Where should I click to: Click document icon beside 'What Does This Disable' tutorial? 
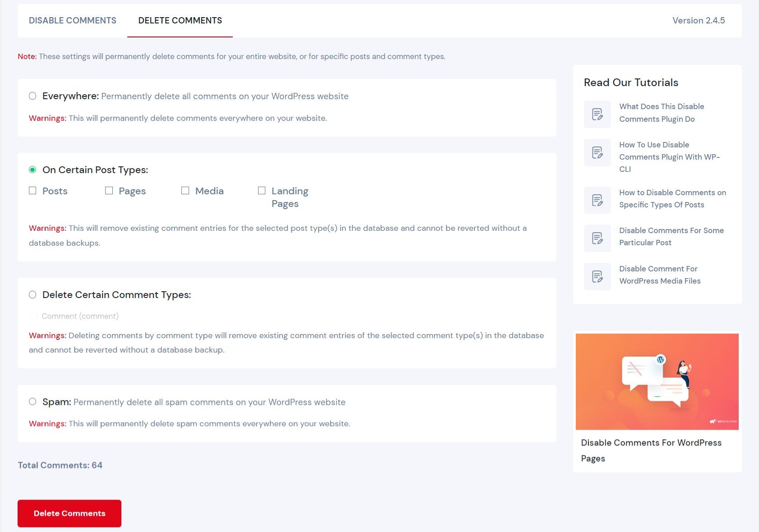pos(597,115)
